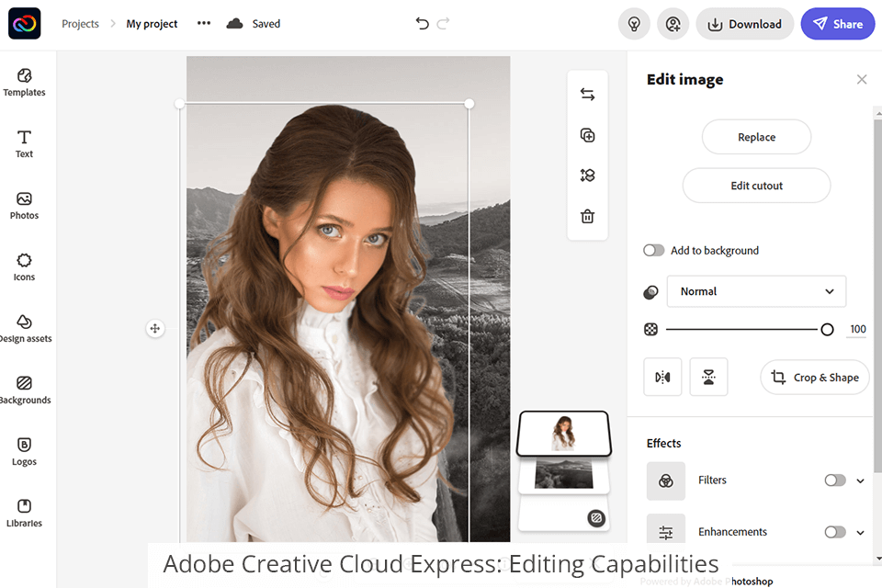Click the move handle beside the canvas
882x588 pixels.
(155, 328)
